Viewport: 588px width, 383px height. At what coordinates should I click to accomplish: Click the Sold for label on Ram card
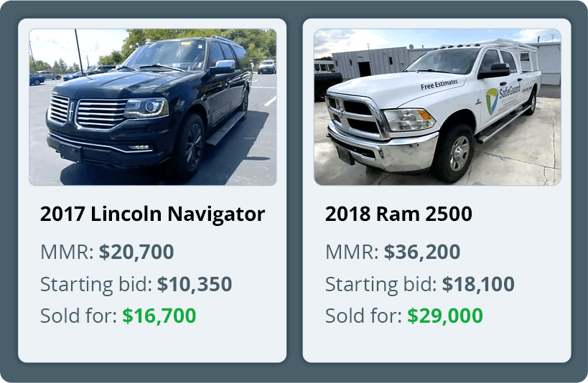pos(363,316)
